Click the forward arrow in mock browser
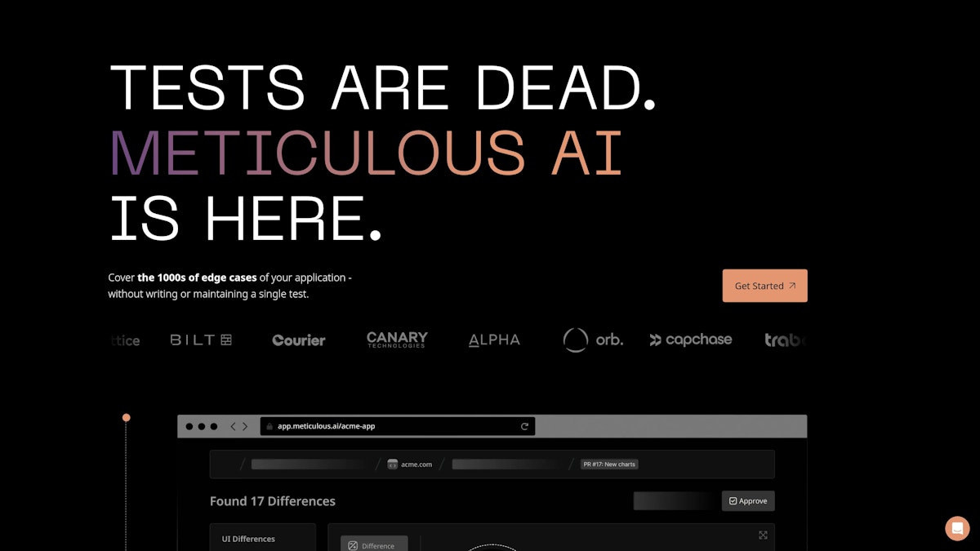 [x=244, y=426]
